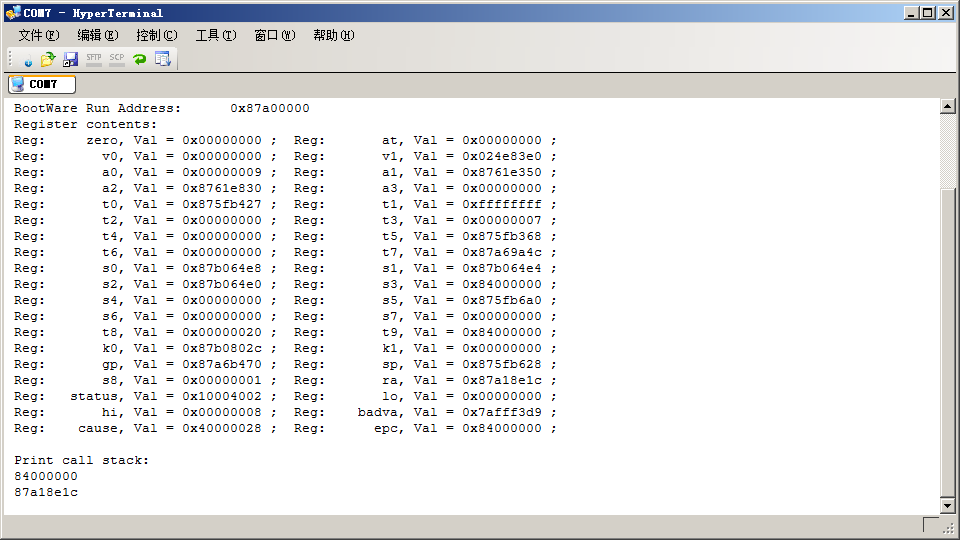960x540 pixels.
Task: Maximize the HyperTerminal window
Action: (928, 12)
